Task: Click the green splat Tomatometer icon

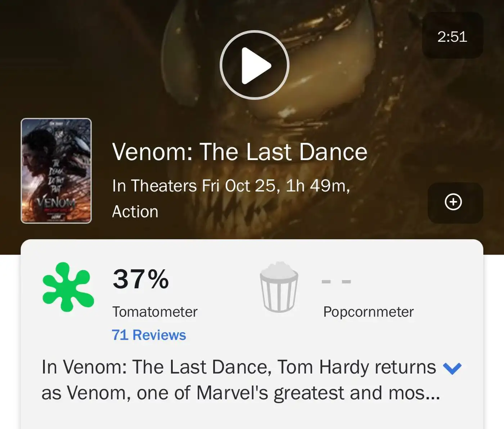Action: point(68,287)
